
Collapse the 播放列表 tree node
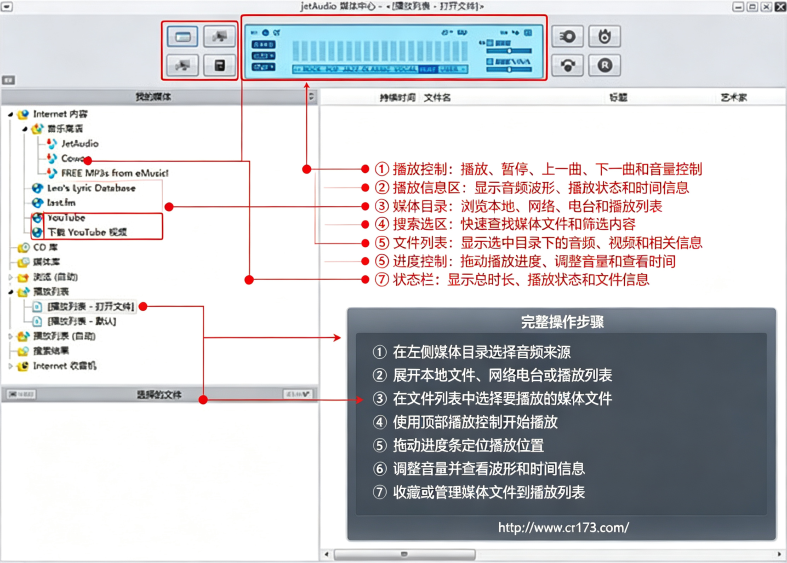pos(11,292)
